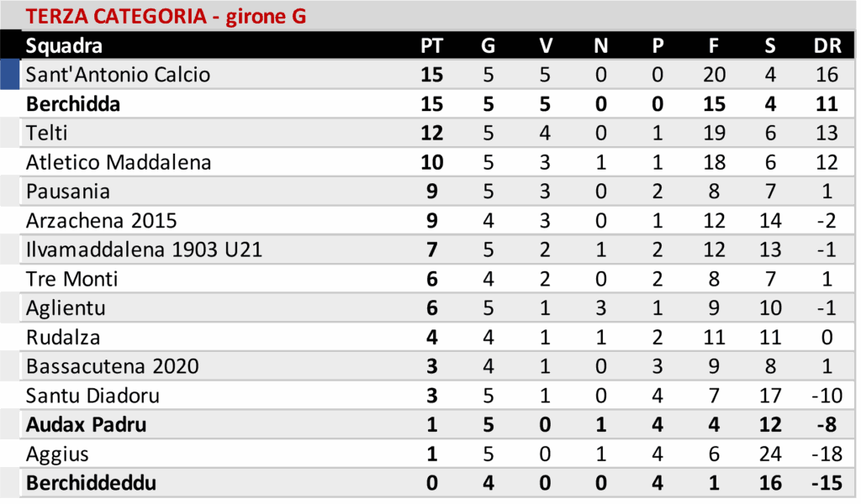Click the blue marker beside Sant'Antonio Calcio
Image resolution: width=861 pixels, height=504 pixels.
coord(9,75)
